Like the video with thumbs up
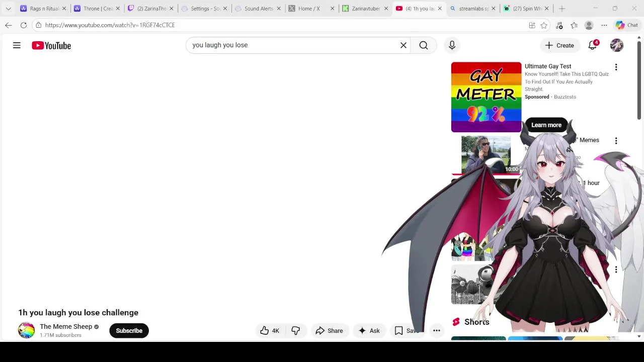Image resolution: width=644 pixels, height=362 pixels. pos(270,330)
